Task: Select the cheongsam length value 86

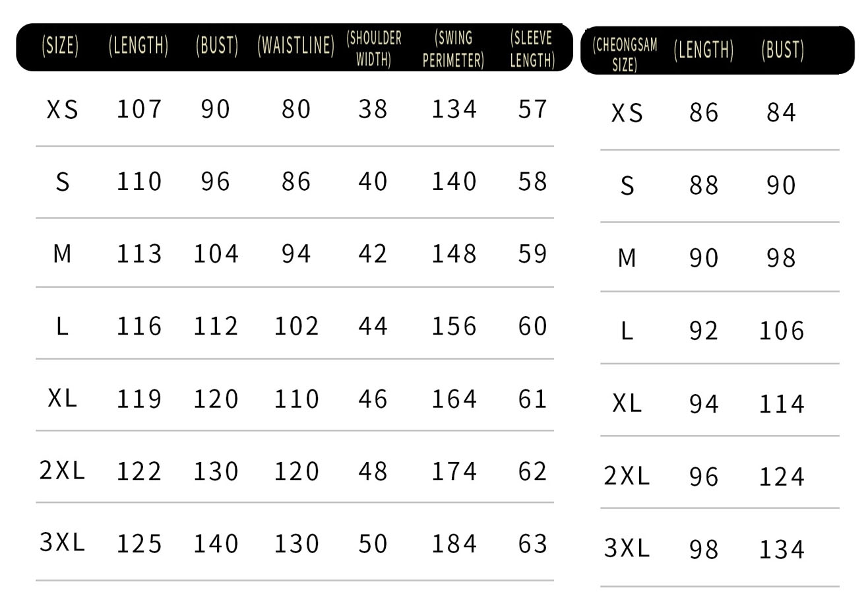Action: point(704,113)
